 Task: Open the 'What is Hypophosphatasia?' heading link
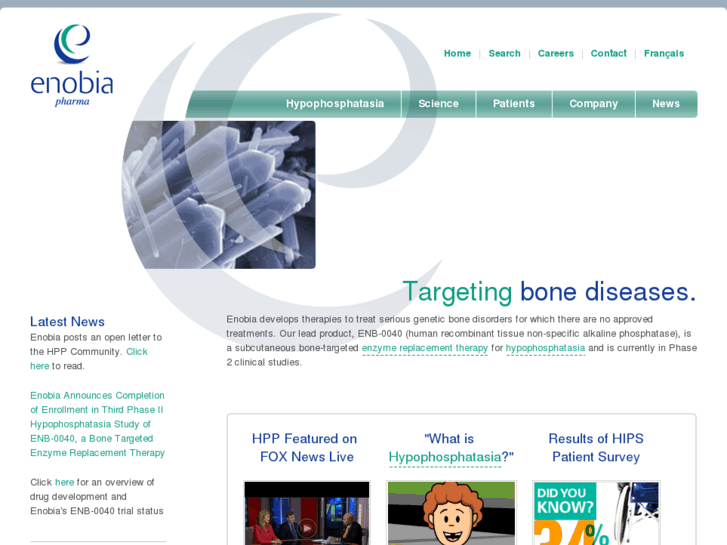[x=450, y=448]
